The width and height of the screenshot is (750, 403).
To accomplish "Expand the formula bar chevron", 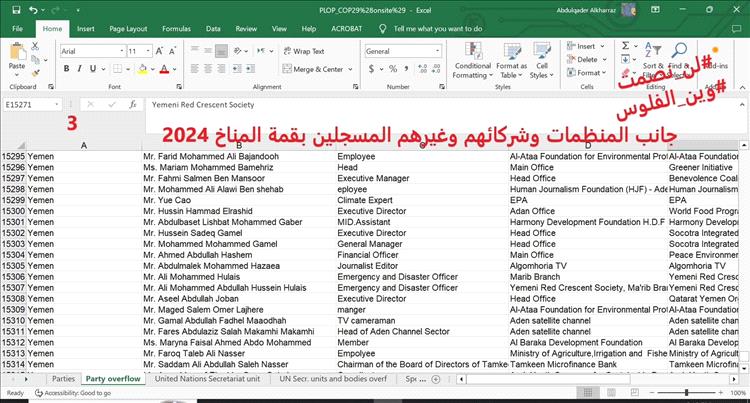I will (x=742, y=104).
